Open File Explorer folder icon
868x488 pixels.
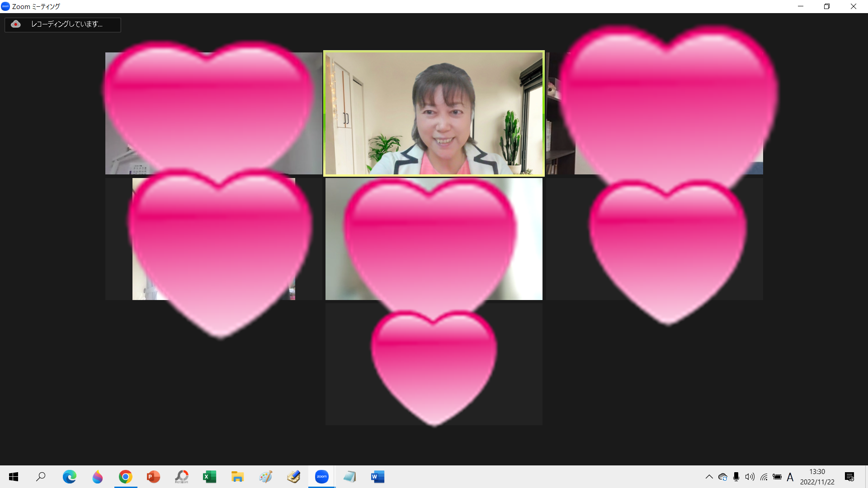237,477
